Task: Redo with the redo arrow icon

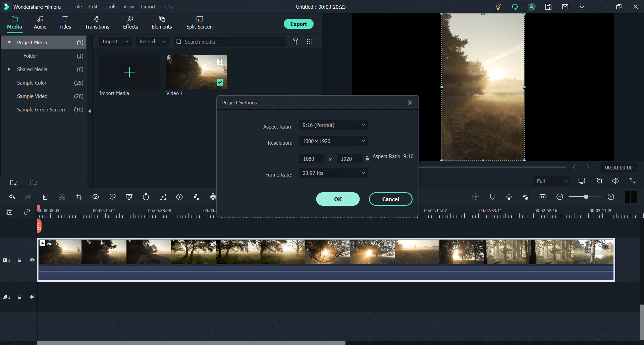Action: [x=29, y=197]
